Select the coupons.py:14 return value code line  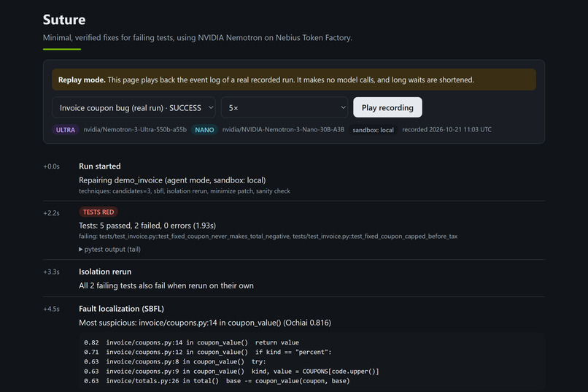click(x=191, y=342)
